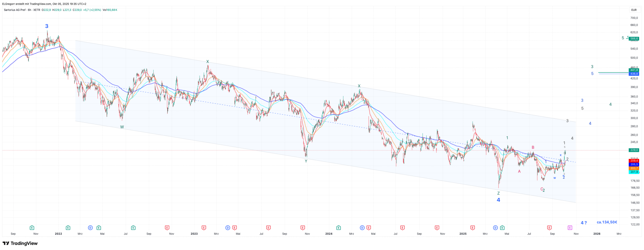
Task: Click the ca.134,50€ target annotation
Action: (607, 222)
